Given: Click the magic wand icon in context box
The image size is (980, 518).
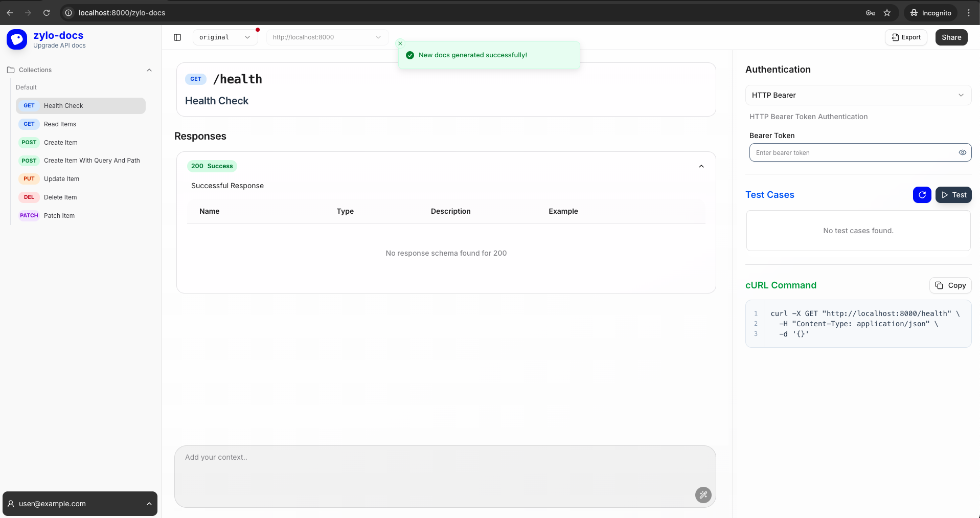Looking at the screenshot, I should pyautogui.click(x=703, y=494).
